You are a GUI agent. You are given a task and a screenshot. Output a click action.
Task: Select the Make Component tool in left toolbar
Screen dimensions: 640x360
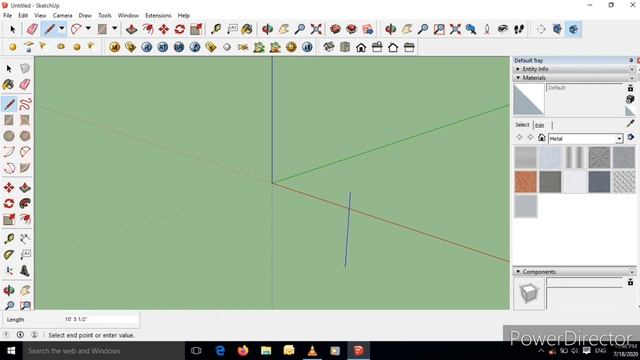[25, 68]
